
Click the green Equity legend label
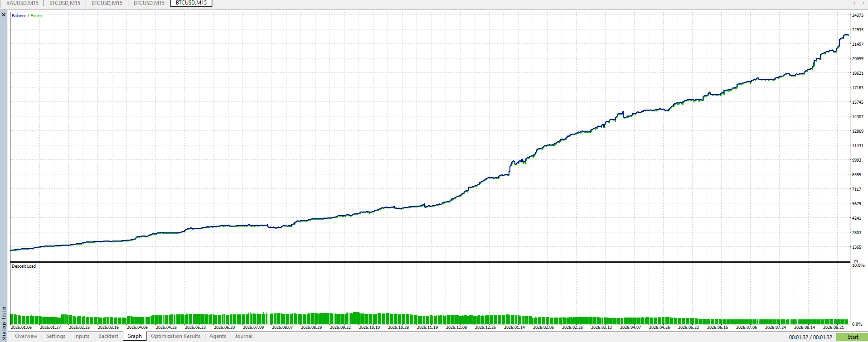tap(36, 16)
